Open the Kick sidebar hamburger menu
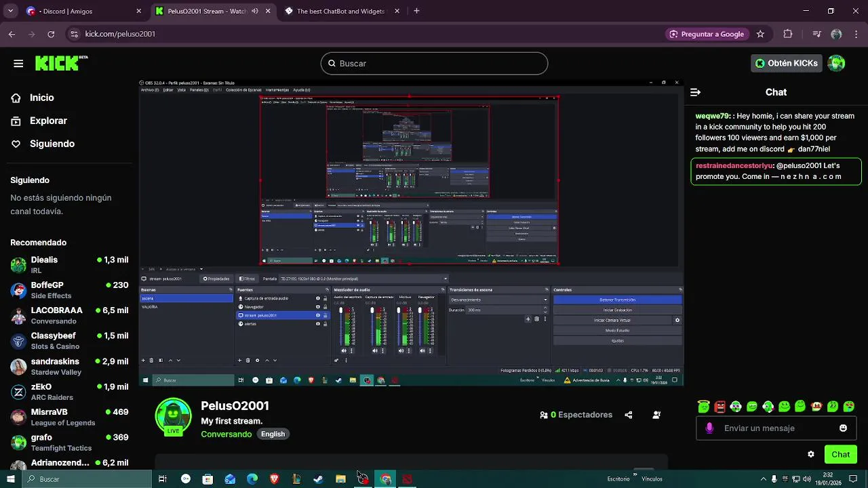Image resolution: width=868 pixels, height=488 pixels. pos(18,64)
